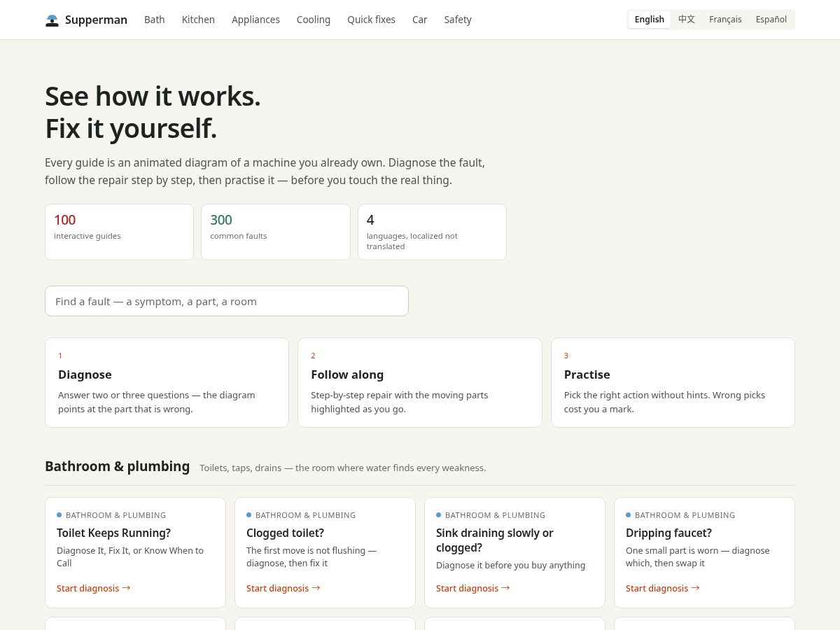Switch language to Español
Viewport: 840px width, 630px height.
tap(771, 20)
